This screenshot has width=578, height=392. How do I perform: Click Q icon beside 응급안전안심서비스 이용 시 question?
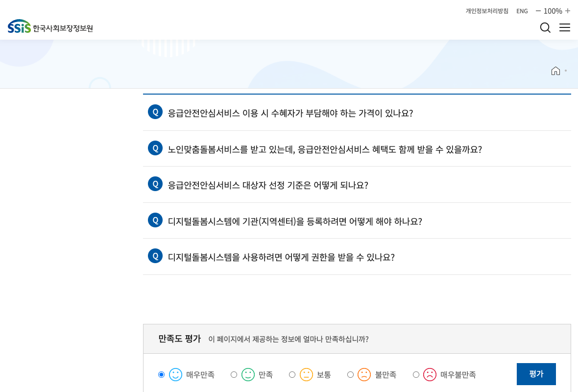click(155, 112)
